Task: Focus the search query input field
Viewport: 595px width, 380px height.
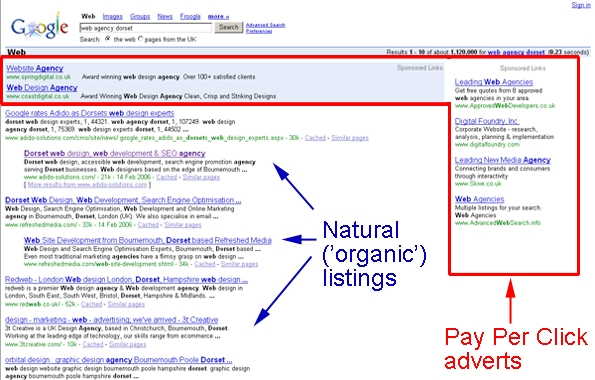Action: 146,28
